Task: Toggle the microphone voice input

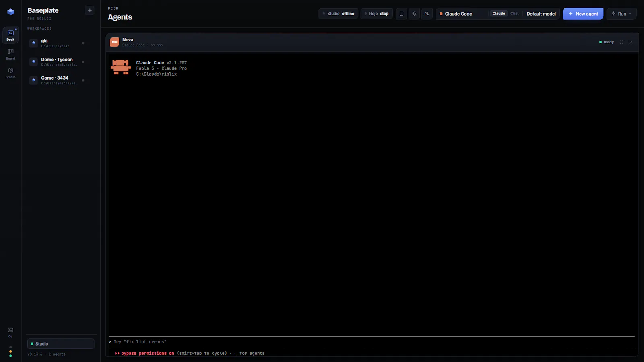Action: coord(414,14)
